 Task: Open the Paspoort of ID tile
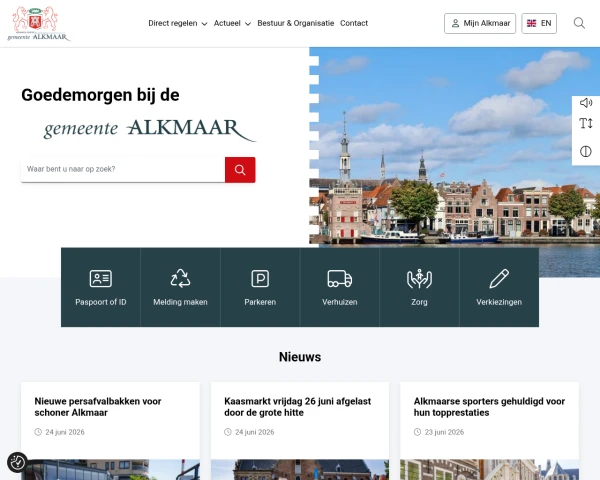pos(101,287)
